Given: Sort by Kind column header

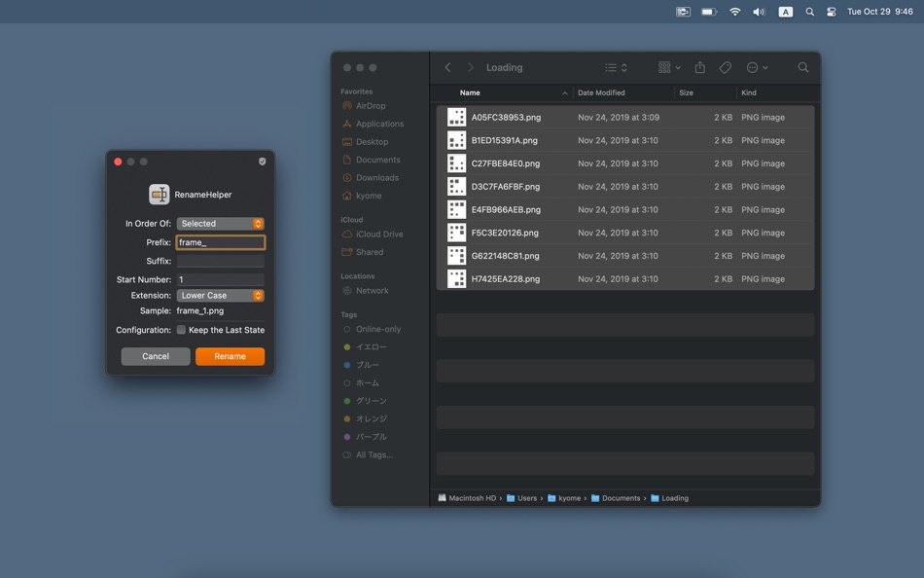Looking at the screenshot, I should pos(748,92).
